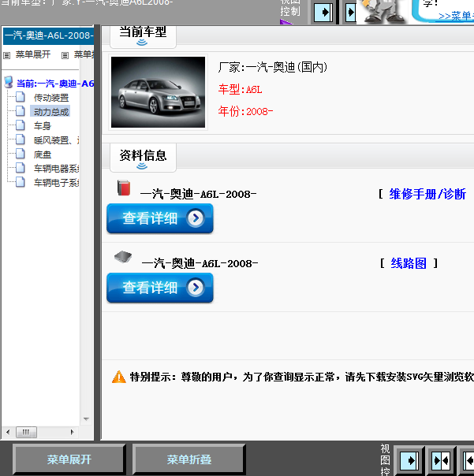474x476 pixels.
Task: Click the list icon before sidebar 菜单展开
Action: [6, 55]
